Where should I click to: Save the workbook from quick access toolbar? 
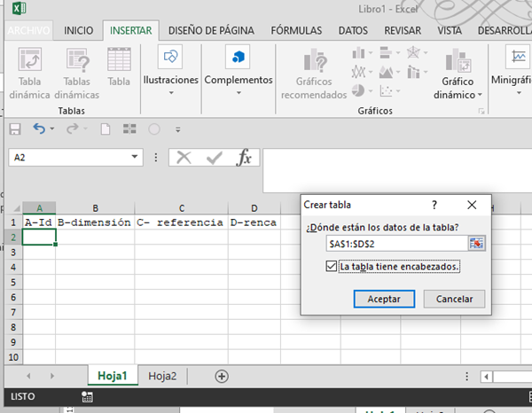14,129
